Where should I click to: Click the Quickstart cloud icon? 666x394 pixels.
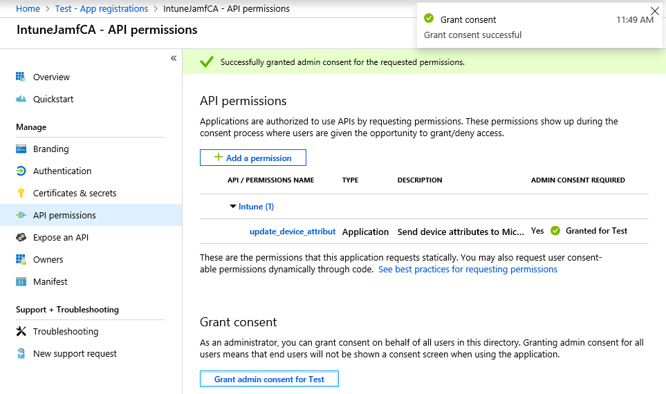(x=21, y=99)
